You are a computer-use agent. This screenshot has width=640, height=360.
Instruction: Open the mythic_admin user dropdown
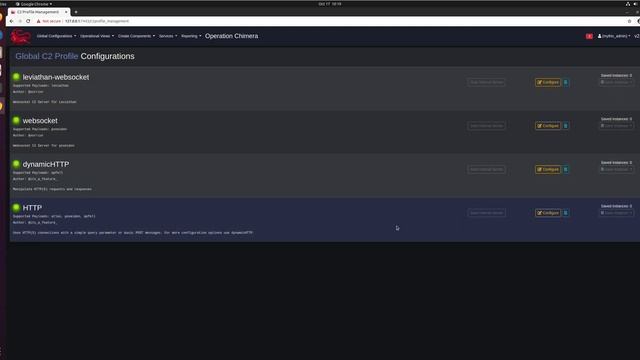pyautogui.click(x=614, y=36)
